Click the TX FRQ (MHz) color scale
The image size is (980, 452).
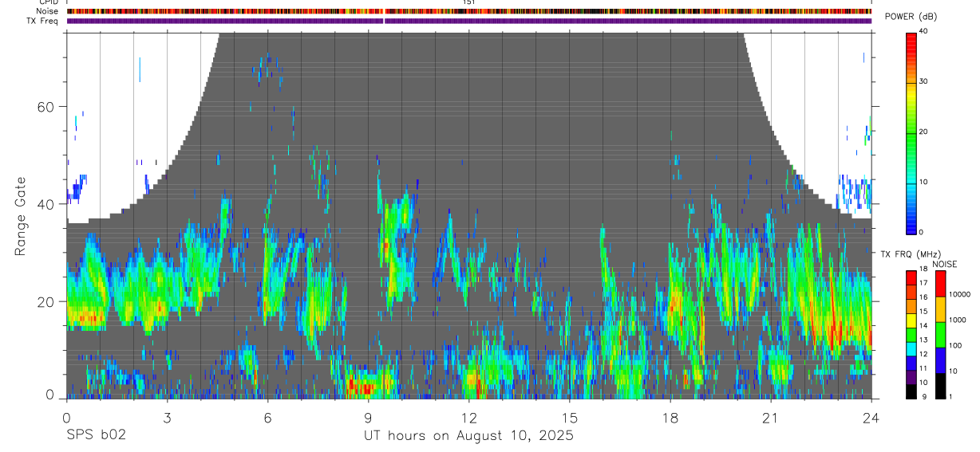coord(911,334)
